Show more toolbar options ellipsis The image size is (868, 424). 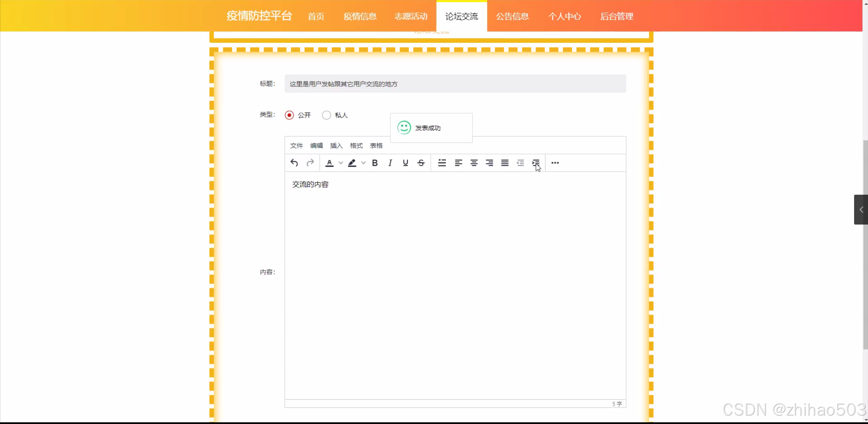(555, 163)
